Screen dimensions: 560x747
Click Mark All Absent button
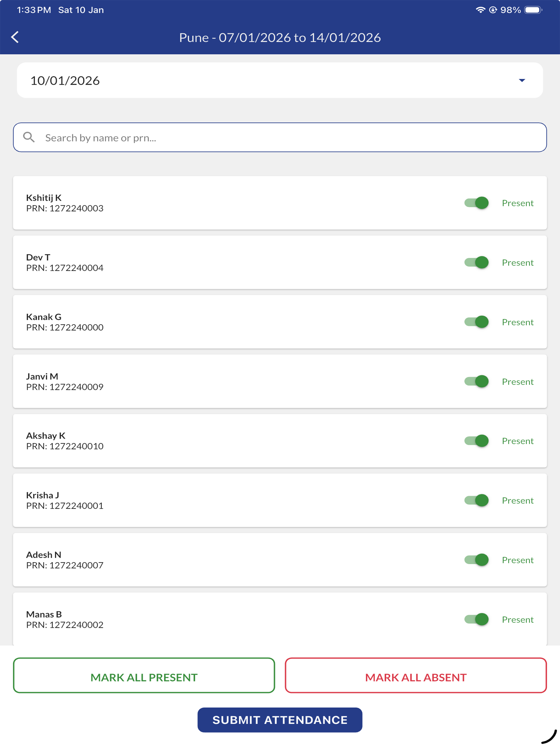coord(416,675)
